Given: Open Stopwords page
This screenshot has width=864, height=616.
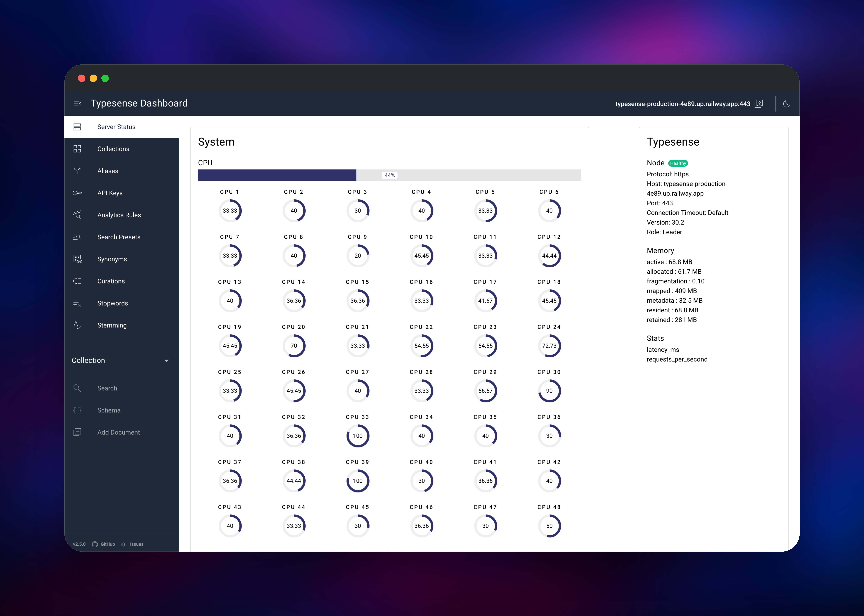Looking at the screenshot, I should (122, 303).
